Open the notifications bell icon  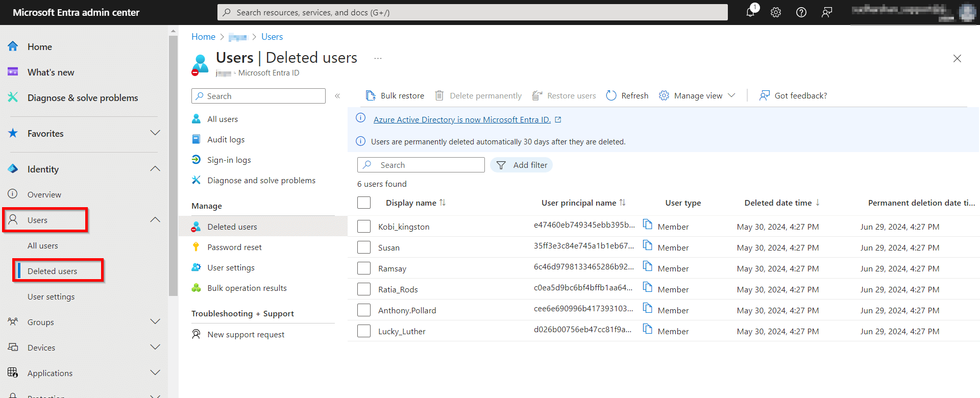[x=750, y=12]
